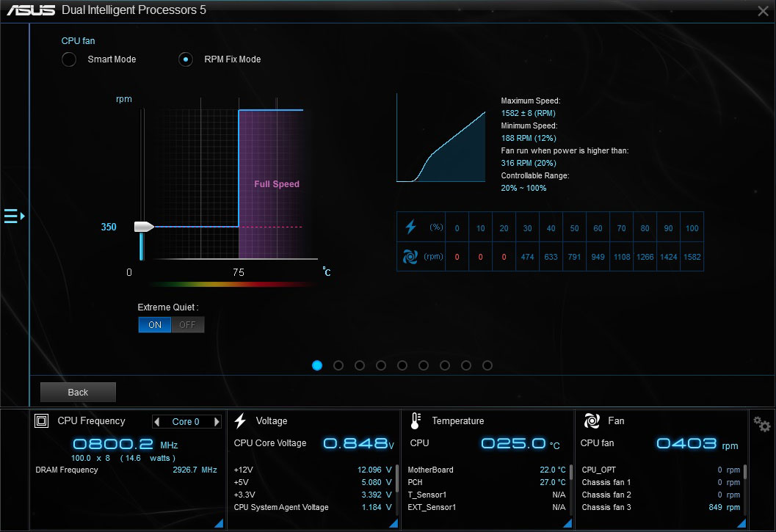The image size is (776, 532).
Task: Select Smart Mode radio button
Action: [x=69, y=59]
